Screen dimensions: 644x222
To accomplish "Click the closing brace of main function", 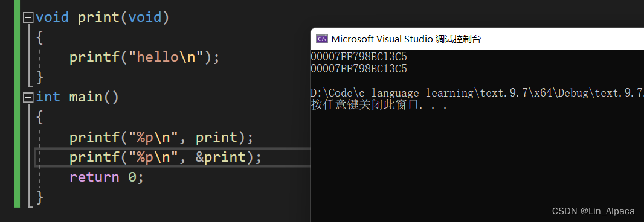I will point(39,197).
